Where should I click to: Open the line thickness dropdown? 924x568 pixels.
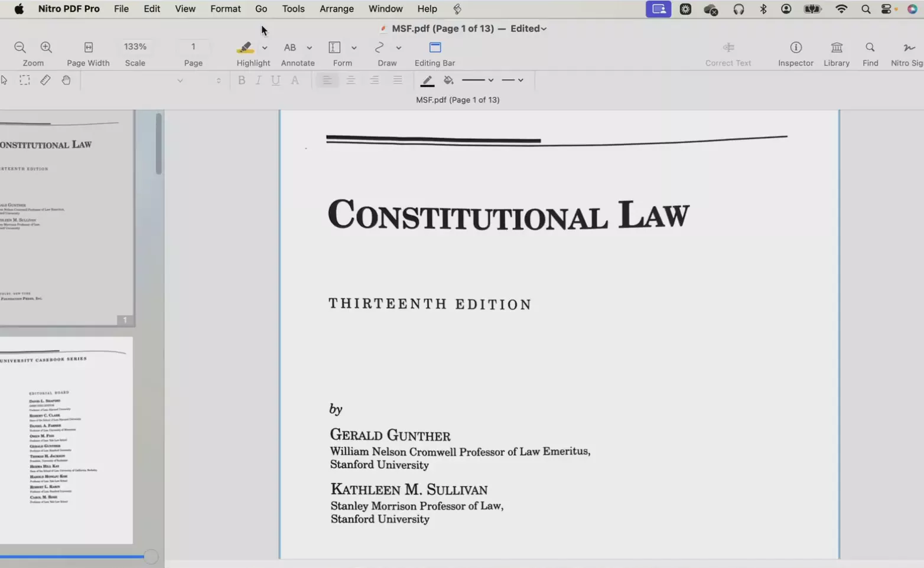tap(477, 80)
